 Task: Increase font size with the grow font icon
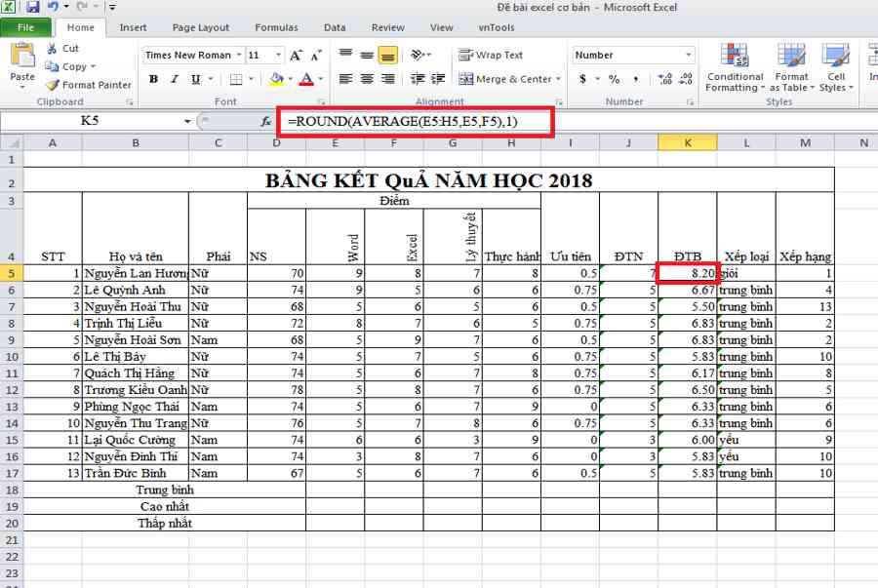click(296, 55)
